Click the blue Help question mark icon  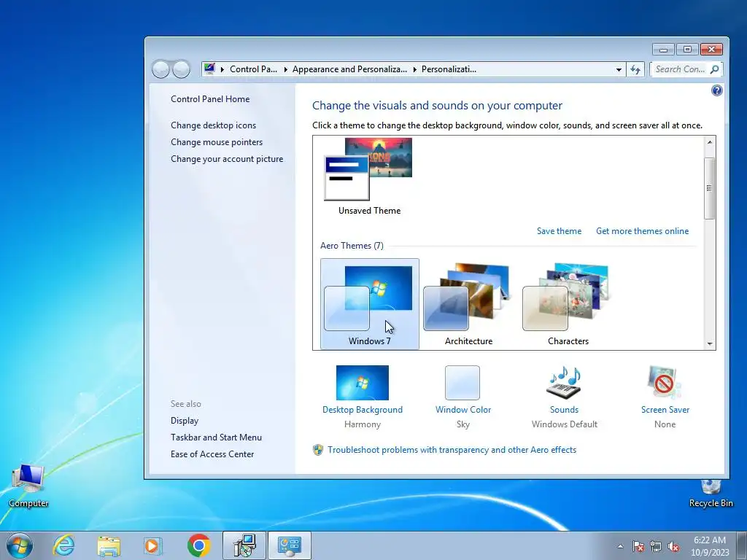click(x=716, y=90)
